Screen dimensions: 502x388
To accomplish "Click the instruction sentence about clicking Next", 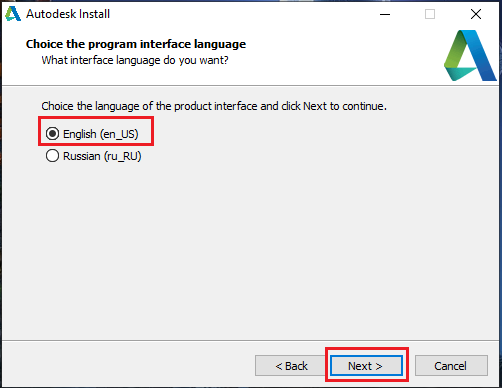I will [x=214, y=106].
